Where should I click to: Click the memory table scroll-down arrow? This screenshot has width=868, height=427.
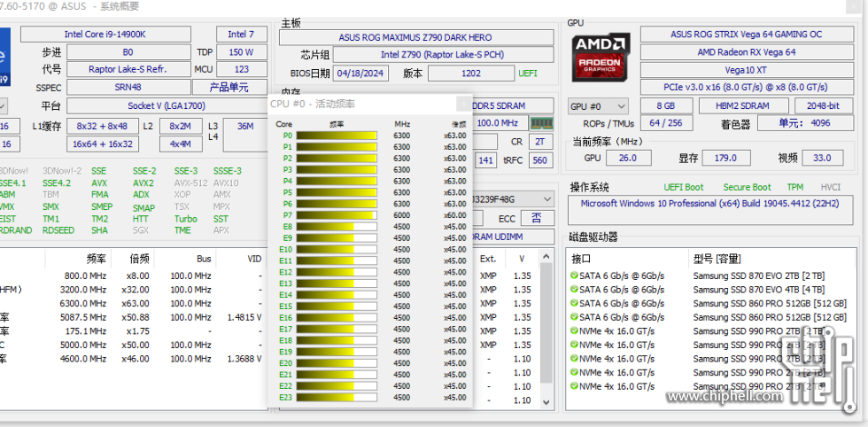pos(546,402)
